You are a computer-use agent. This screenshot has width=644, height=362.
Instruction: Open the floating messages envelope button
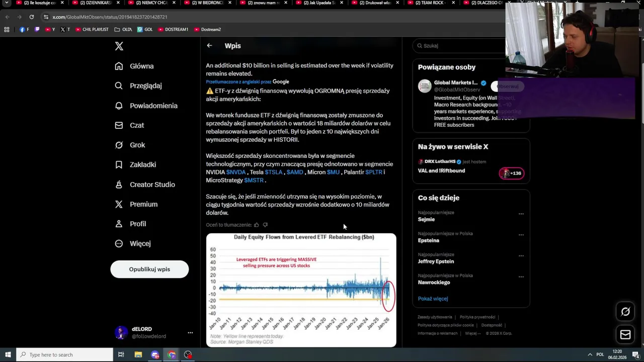[625, 334]
